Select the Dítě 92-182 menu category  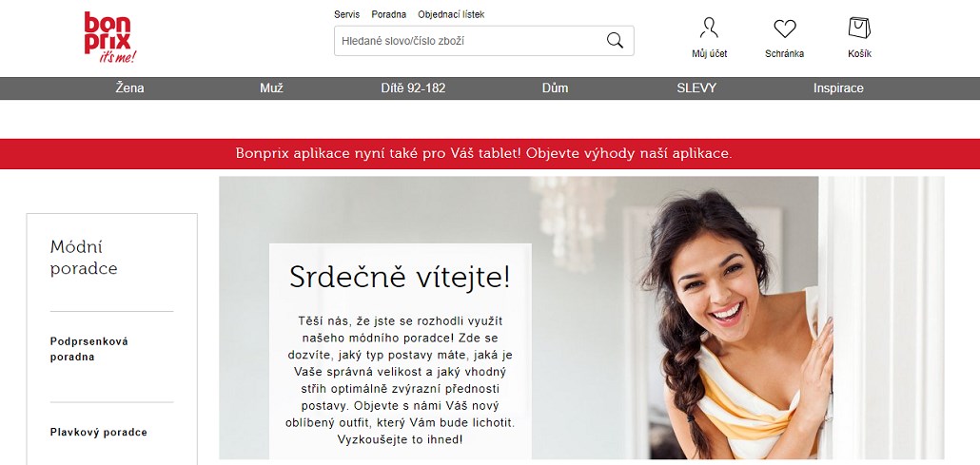coord(413,88)
